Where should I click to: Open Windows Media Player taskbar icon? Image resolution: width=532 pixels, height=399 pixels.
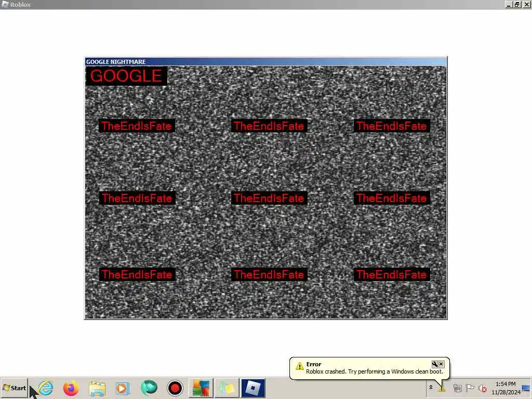point(123,388)
